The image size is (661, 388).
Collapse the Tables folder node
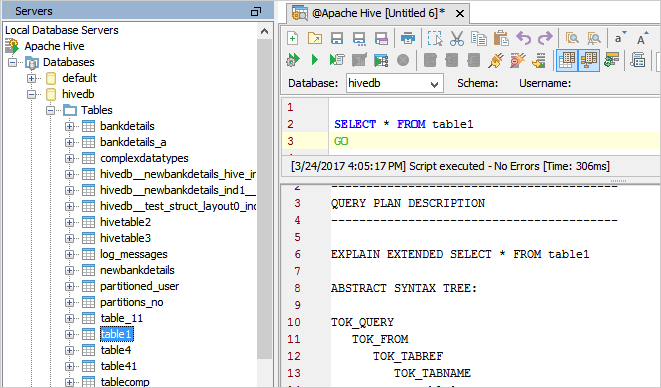point(51,110)
